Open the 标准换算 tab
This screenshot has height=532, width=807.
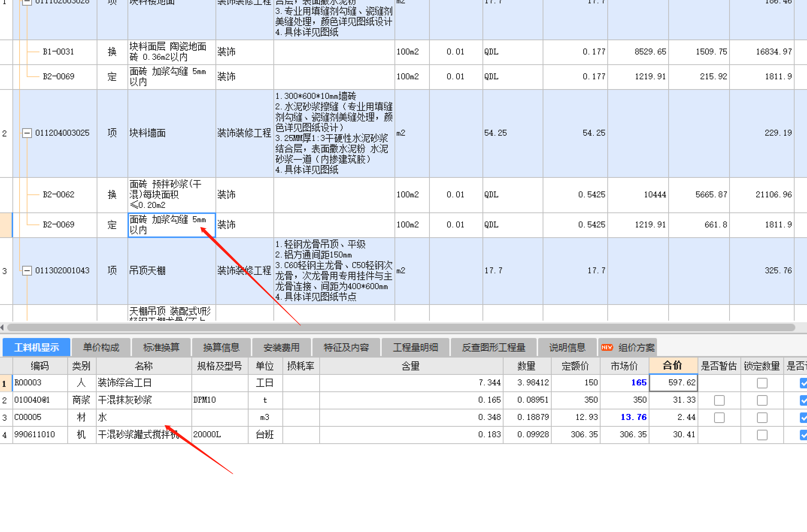(x=161, y=347)
